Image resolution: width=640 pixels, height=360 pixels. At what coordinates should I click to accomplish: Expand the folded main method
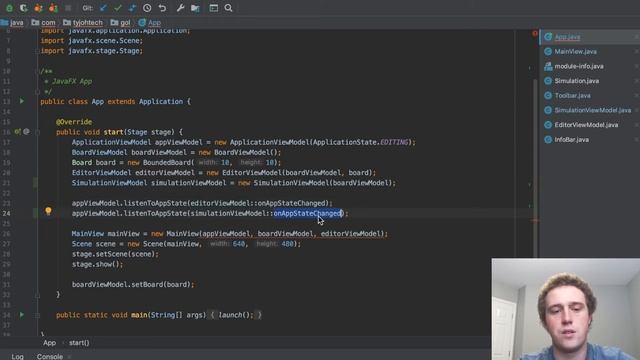(37, 315)
